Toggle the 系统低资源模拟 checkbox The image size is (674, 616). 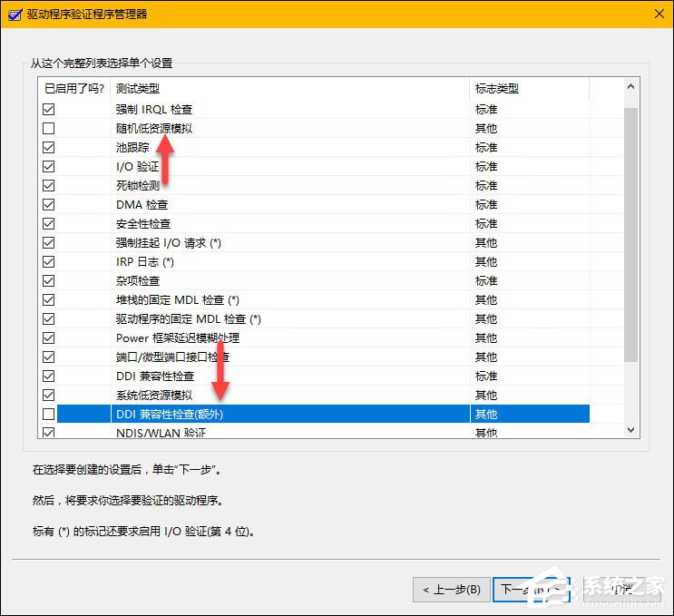point(49,395)
